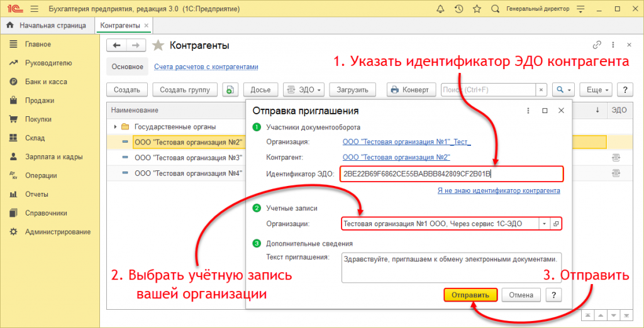Click the Конверт print button
The height and width of the screenshot is (328, 644).
click(x=411, y=89)
